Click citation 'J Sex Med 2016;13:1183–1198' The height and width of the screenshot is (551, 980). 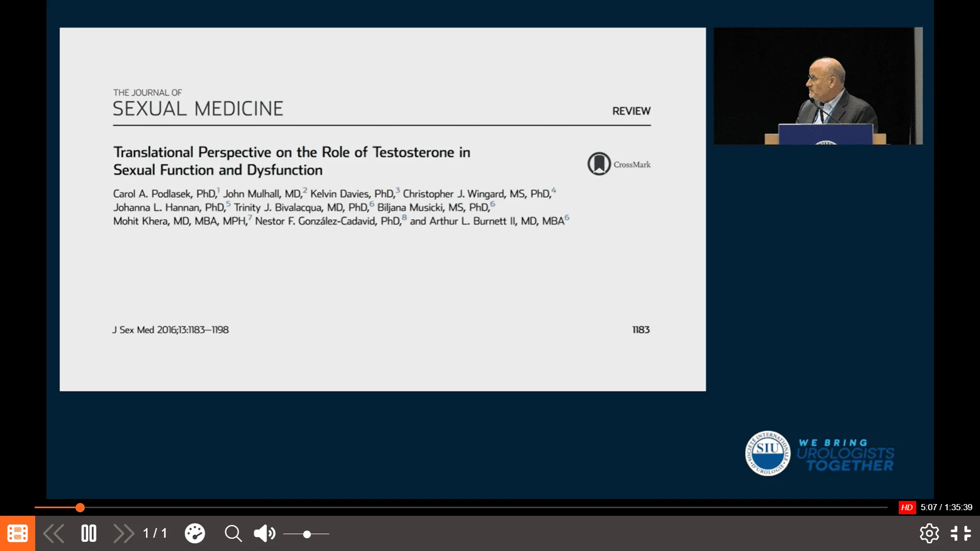point(171,330)
